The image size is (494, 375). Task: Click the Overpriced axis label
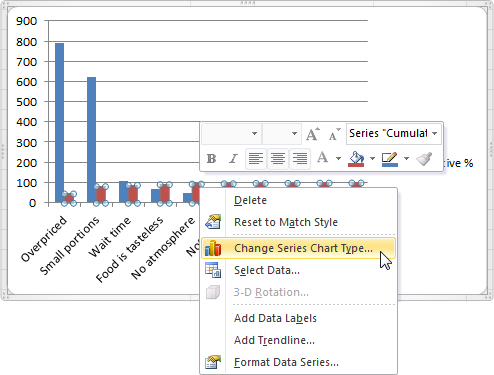point(43,239)
